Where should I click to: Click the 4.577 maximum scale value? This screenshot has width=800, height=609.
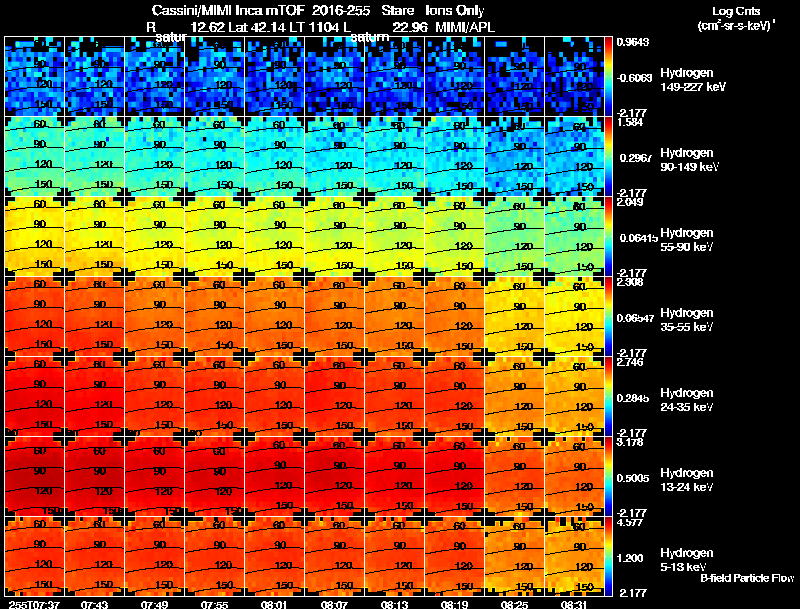pos(630,523)
